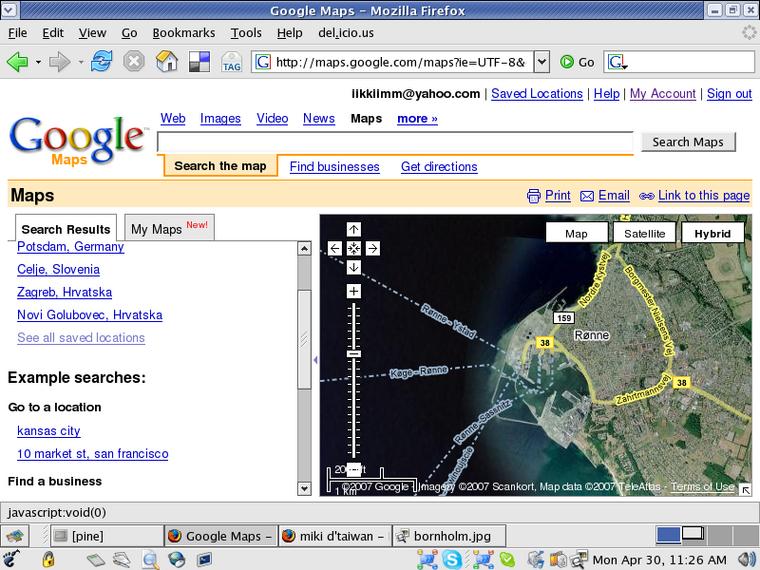Screen dimensions: 760x570
Task: Open the URL bar history dropdown
Action: click(x=541, y=62)
